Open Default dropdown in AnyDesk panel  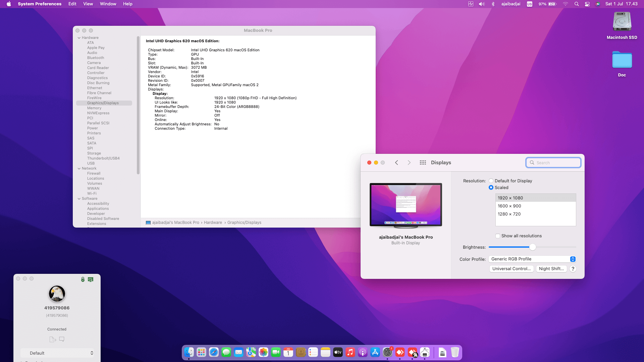(x=57, y=353)
